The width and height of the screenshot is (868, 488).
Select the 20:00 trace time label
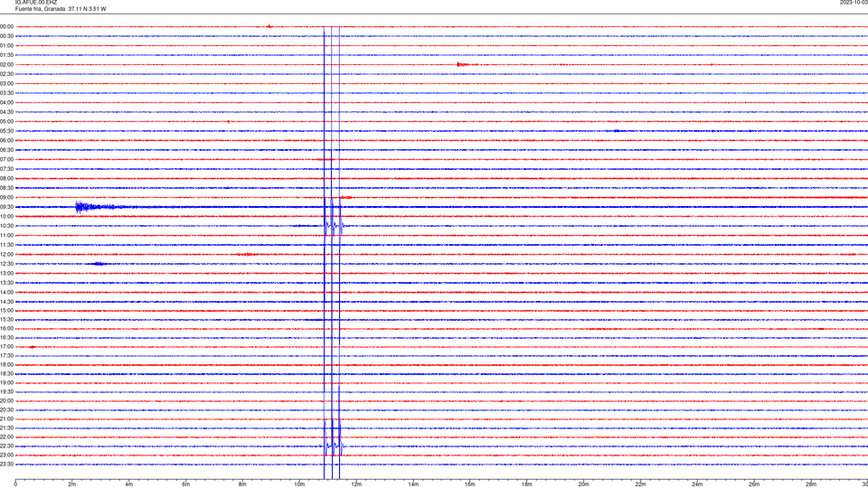[x=6, y=401]
